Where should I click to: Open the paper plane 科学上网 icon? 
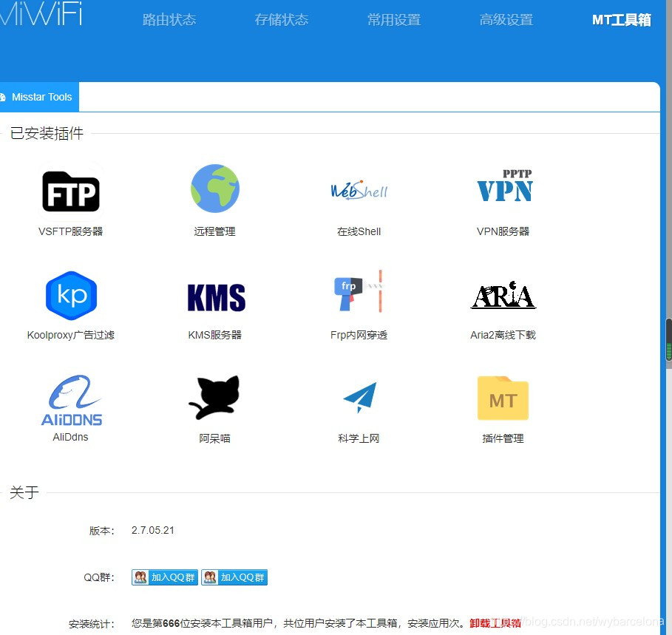point(360,397)
